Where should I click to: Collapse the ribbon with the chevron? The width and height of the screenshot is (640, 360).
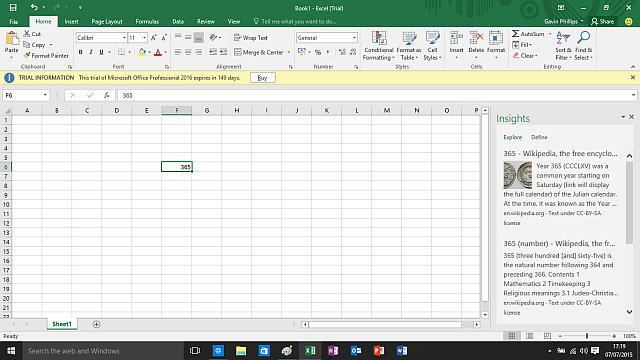(x=633, y=67)
